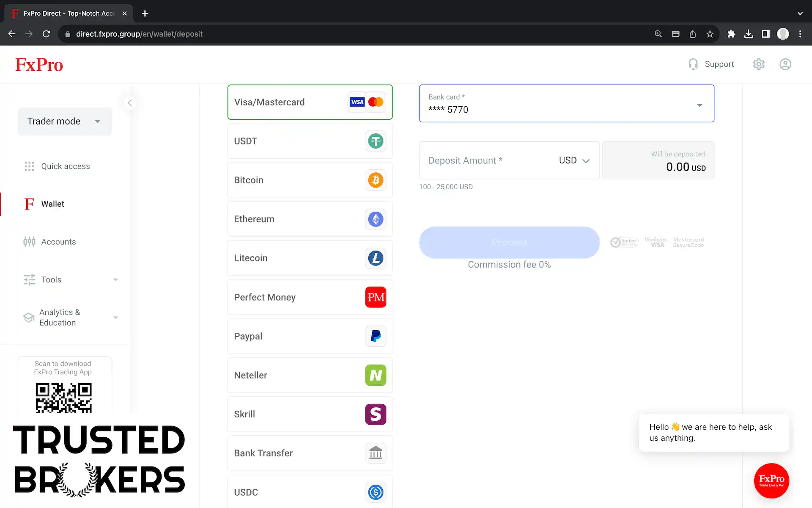Collapse the sidebar with chevron

[130, 103]
